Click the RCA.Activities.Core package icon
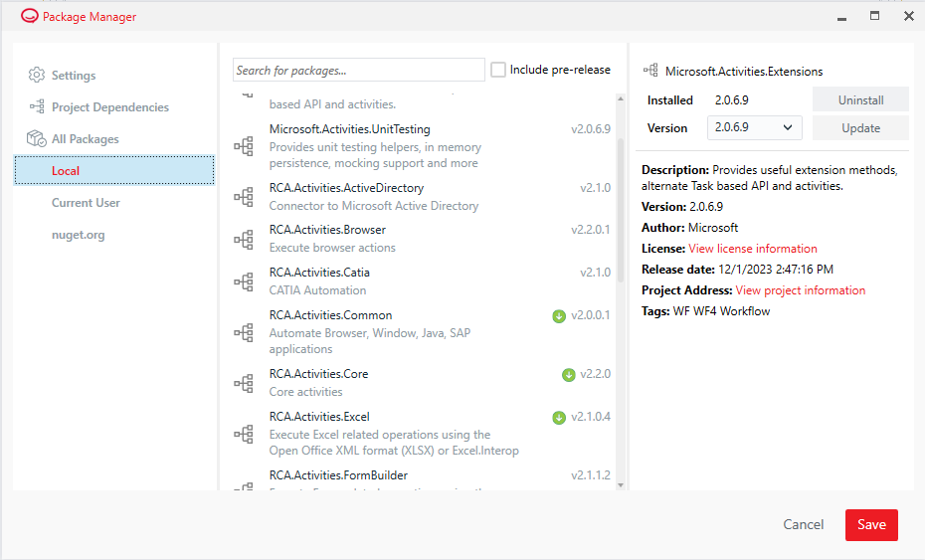Image resolution: width=925 pixels, height=560 pixels. (244, 383)
